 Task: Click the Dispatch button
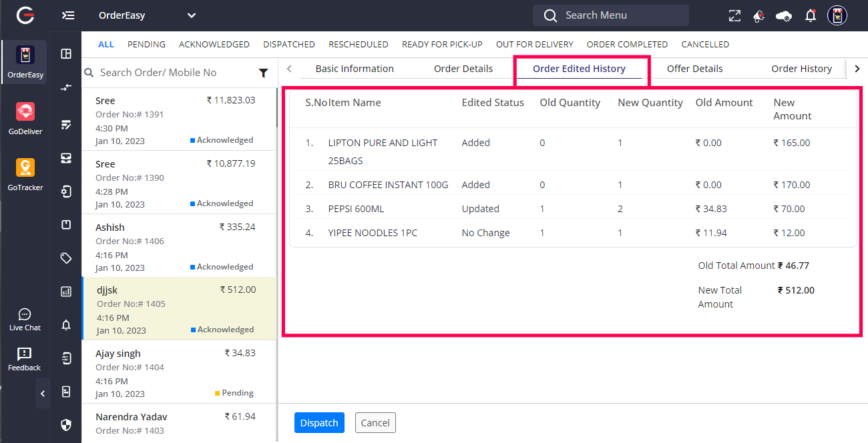(x=319, y=422)
